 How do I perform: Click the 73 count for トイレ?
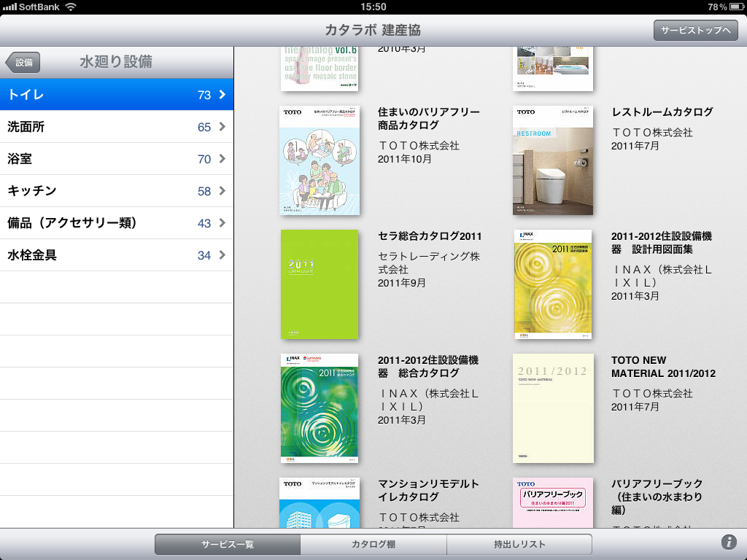tap(204, 96)
